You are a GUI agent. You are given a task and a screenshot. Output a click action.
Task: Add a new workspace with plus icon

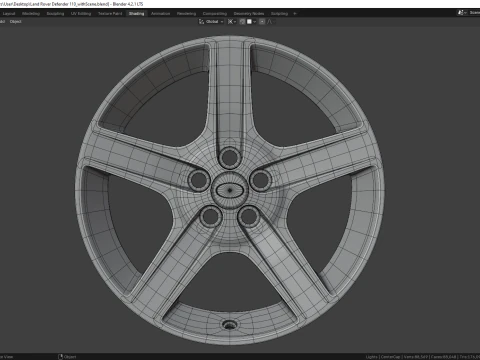click(x=295, y=14)
